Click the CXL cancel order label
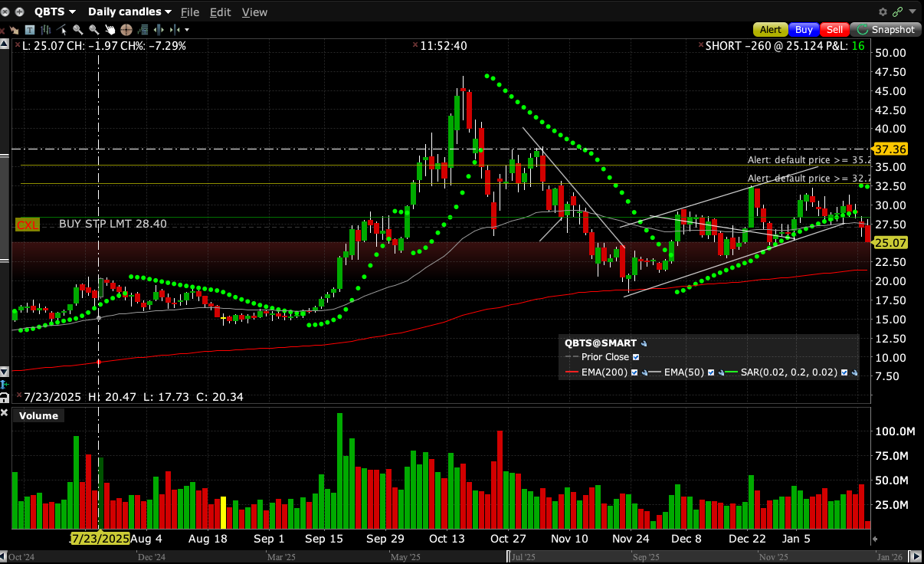The image size is (924, 564). point(27,225)
